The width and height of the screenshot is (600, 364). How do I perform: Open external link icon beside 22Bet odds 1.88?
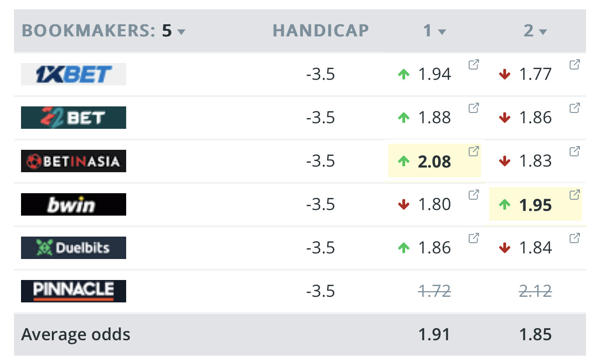tap(473, 108)
